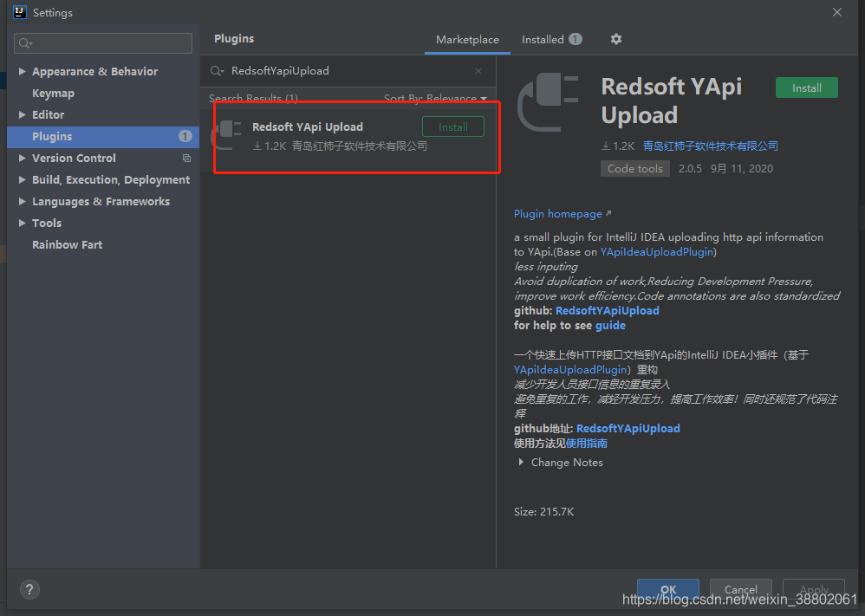Click the Plugins update count badge in sidebar
865x616 pixels.
coord(185,136)
